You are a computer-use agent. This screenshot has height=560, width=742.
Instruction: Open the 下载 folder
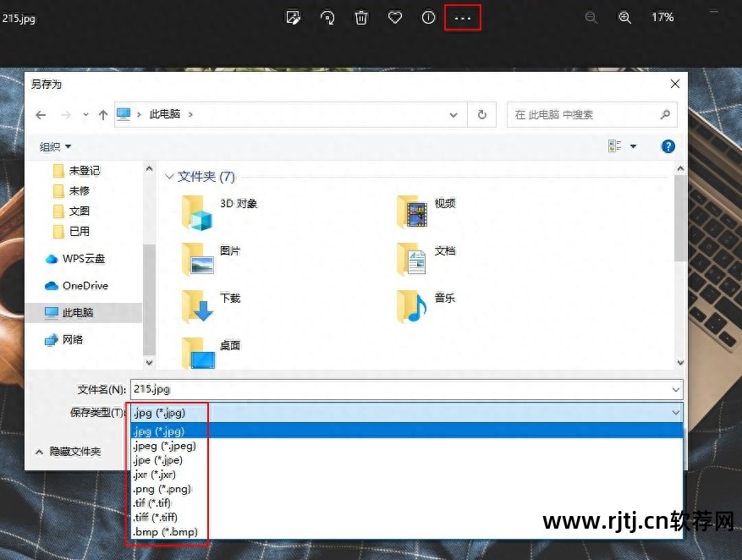pyautogui.click(x=211, y=306)
